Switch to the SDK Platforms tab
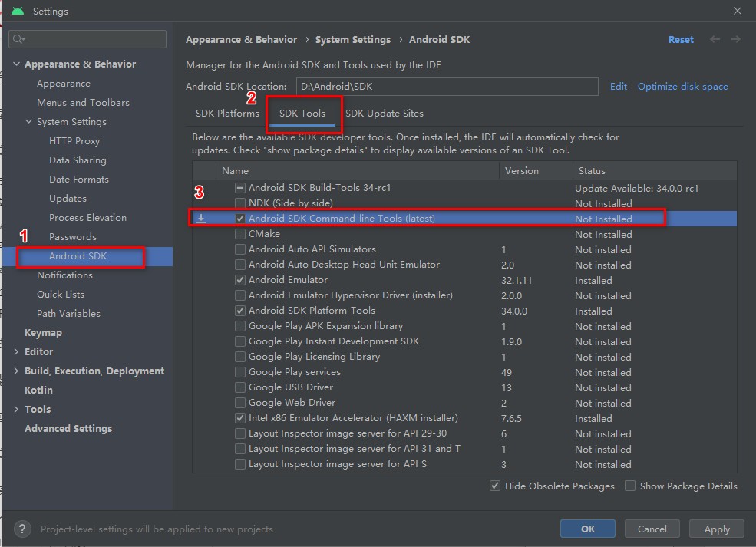Screen dimensions: 756x547 (227, 114)
